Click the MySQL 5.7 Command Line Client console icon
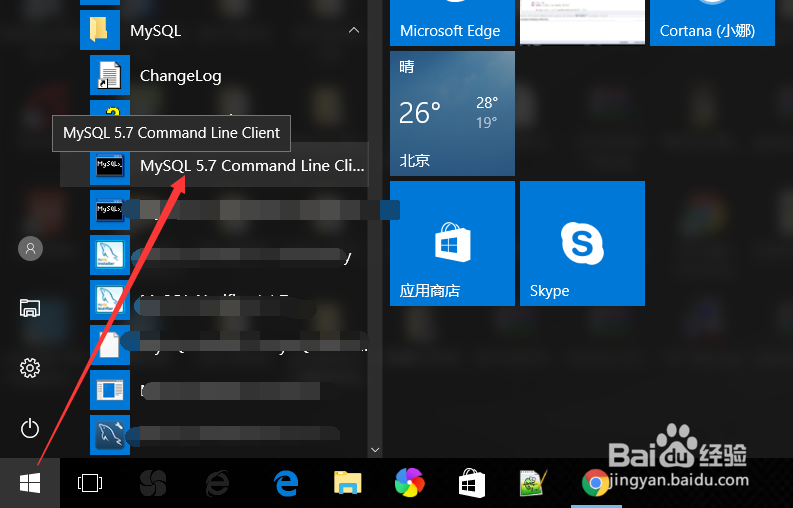 (x=110, y=165)
